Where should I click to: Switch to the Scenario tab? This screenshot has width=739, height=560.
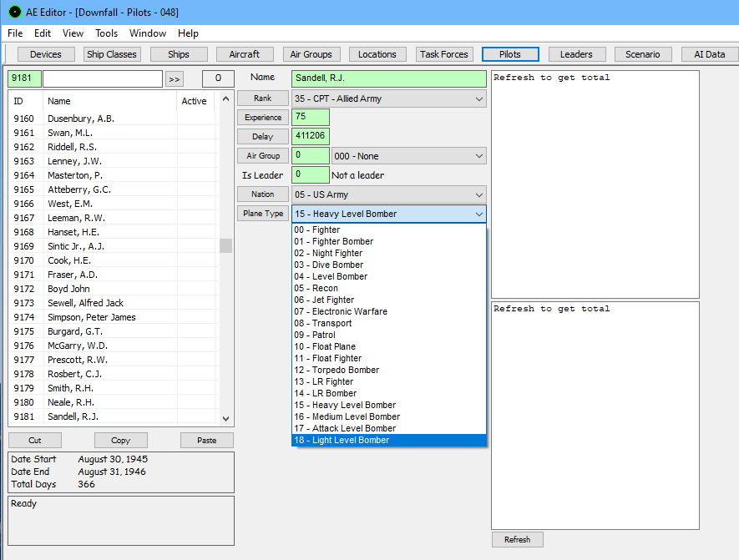click(643, 54)
